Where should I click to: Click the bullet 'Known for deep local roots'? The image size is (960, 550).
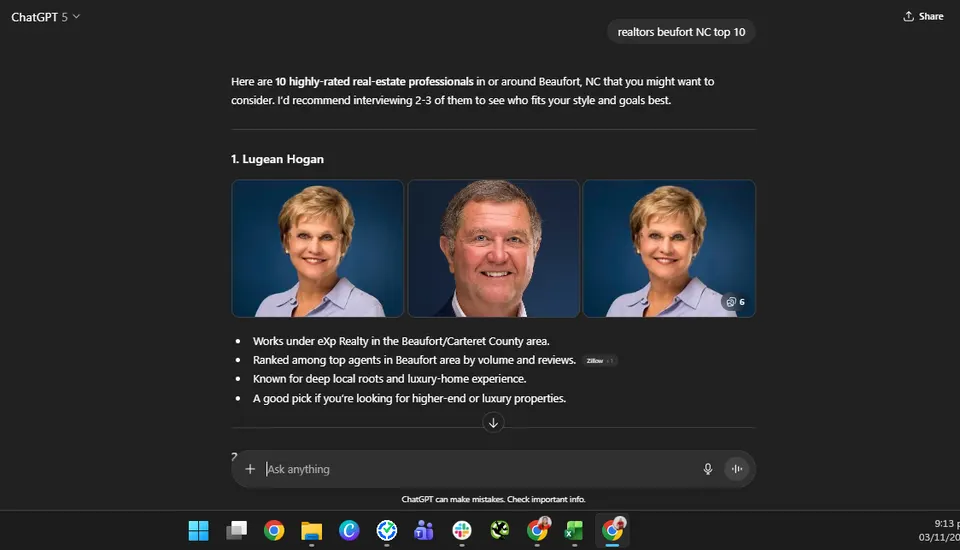pos(389,379)
